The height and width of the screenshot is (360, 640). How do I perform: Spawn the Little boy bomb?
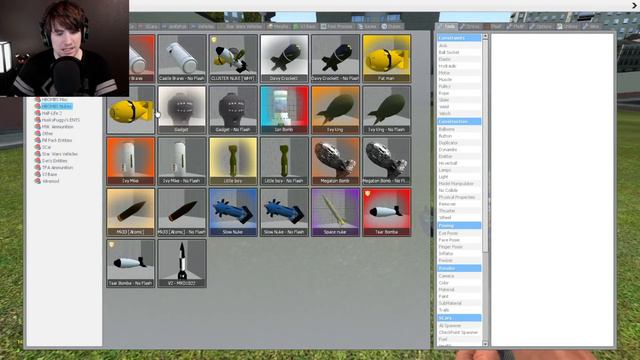coord(233,161)
